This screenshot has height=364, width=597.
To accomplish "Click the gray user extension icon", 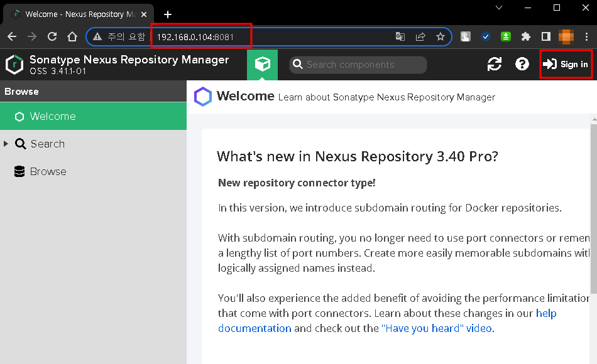I will [x=465, y=36].
